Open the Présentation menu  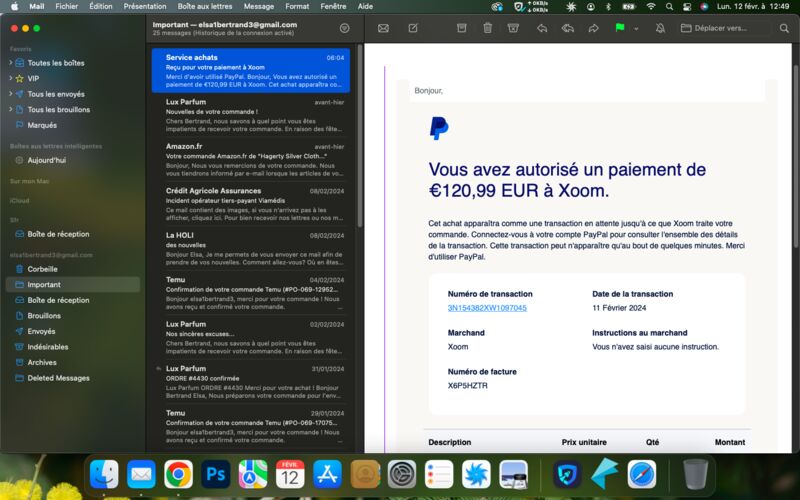tap(145, 7)
